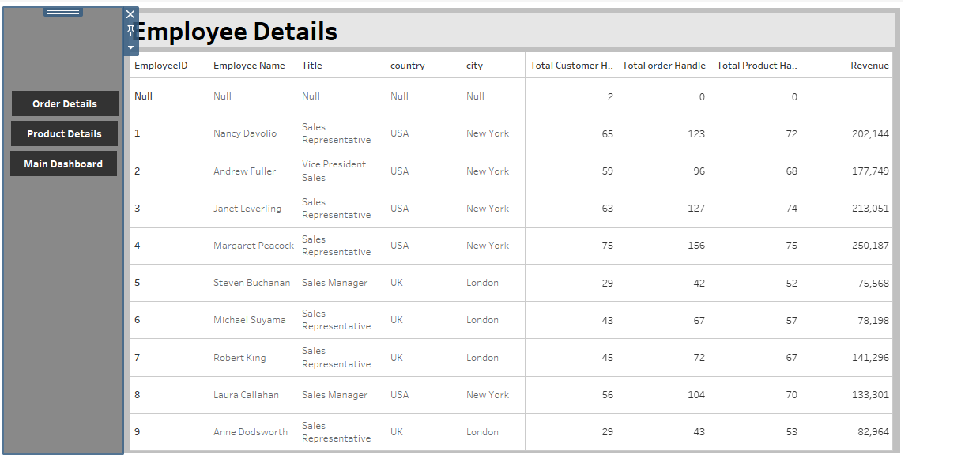This screenshot has height=455, width=980.
Task: Click the Revenue column header
Action: tap(870, 66)
